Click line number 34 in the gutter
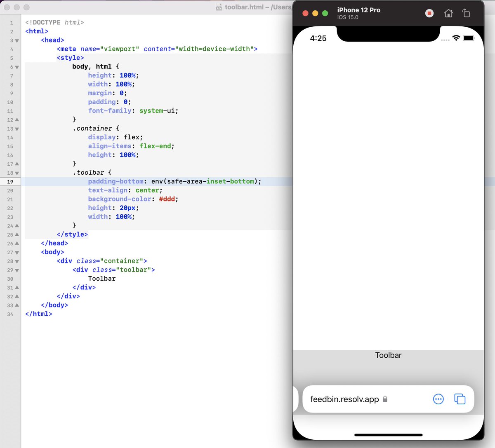 [10, 314]
